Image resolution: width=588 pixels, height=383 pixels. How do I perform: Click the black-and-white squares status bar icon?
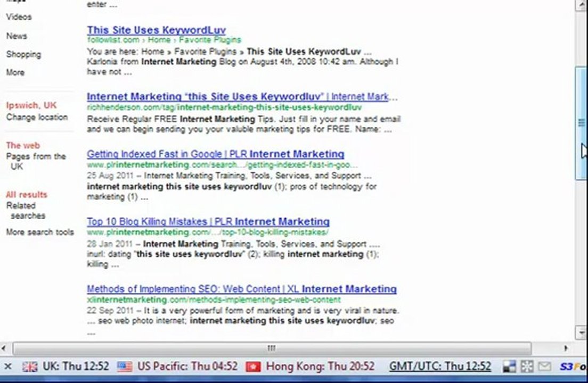coord(509,366)
